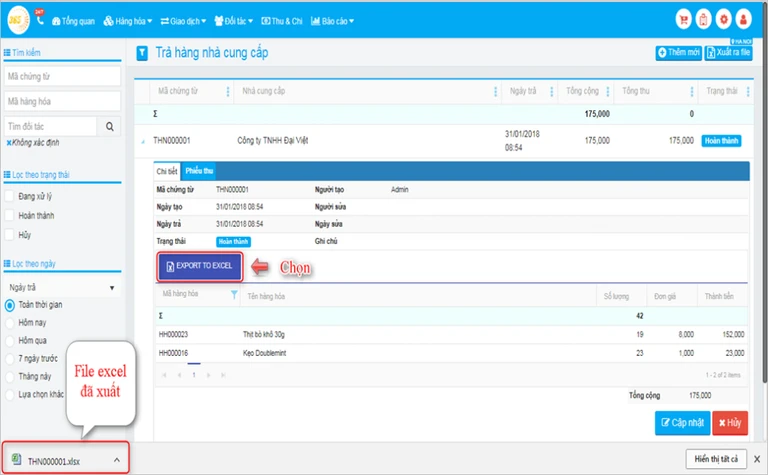768x475 pixels.
Task: Open Tổng thu column options menu
Action: click(x=692, y=91)
